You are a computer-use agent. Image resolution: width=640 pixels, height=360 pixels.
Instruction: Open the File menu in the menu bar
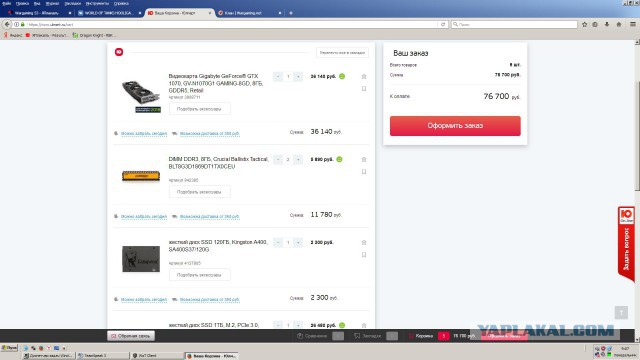tap(7, 3)
